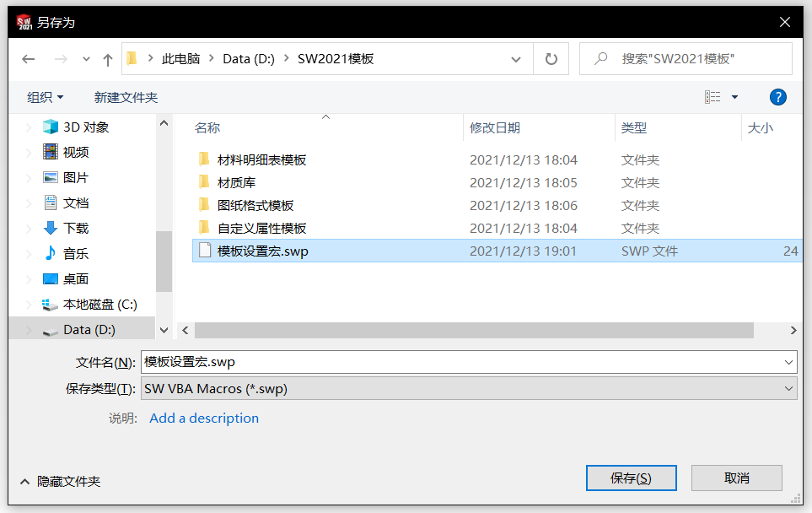The height and width of the screenshot is (513, 812).
Task: Select 文档 in navigation pane
Action: (x=76, y=202)
